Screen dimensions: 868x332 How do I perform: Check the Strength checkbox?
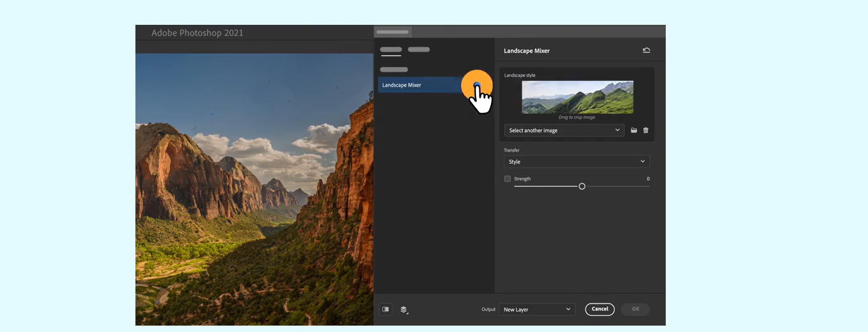pyautogui.click(x=507, y=179)
